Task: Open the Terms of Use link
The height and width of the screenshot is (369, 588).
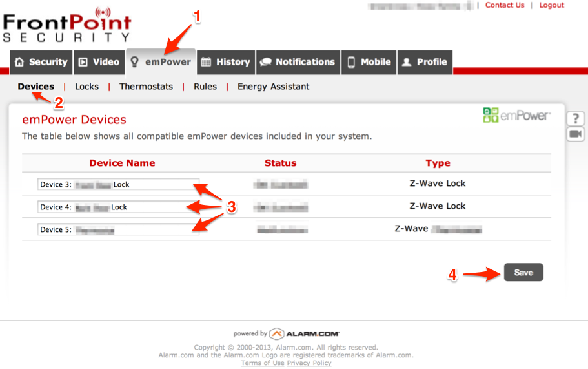Action: click(263, 363)
